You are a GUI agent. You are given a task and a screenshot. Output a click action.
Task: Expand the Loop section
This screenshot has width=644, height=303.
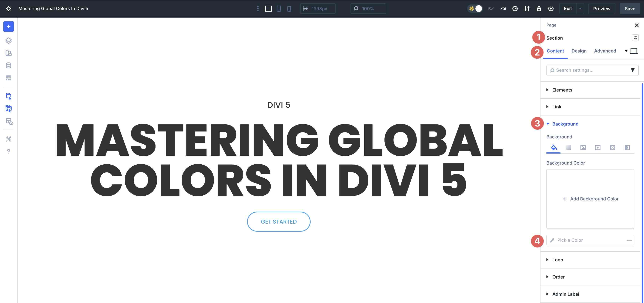tap(557, 260)
